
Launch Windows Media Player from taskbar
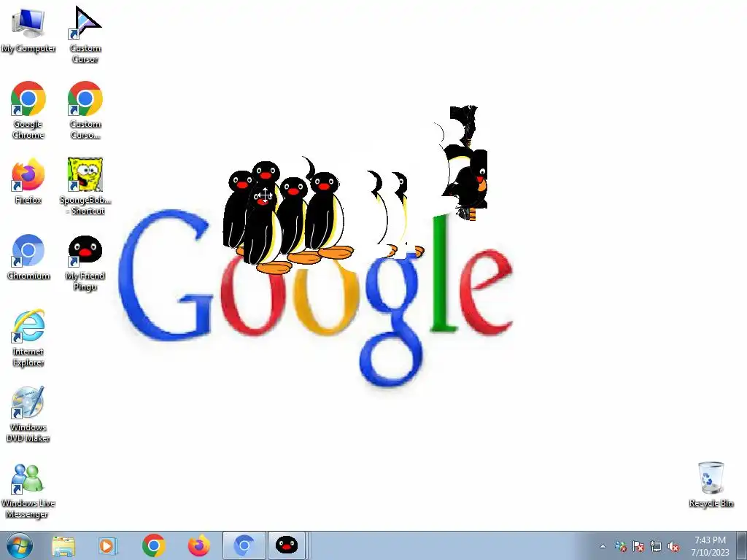pyautogui.click(x=108, y=545)
